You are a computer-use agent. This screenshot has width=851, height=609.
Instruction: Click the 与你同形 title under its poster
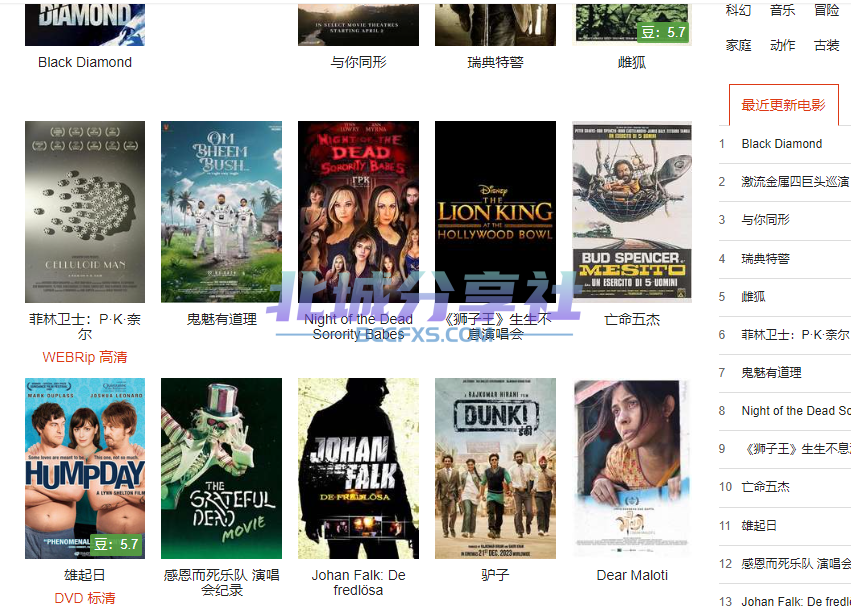(x=358, y=62)
